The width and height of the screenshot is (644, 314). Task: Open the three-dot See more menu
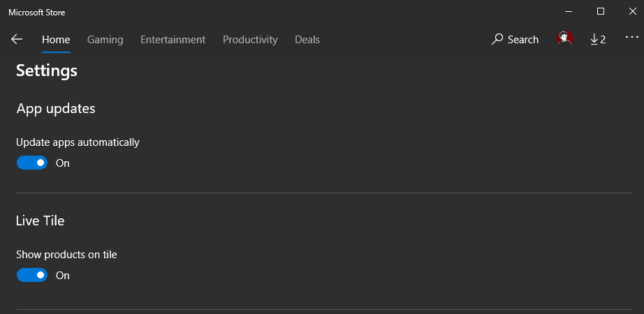[631, 38]
